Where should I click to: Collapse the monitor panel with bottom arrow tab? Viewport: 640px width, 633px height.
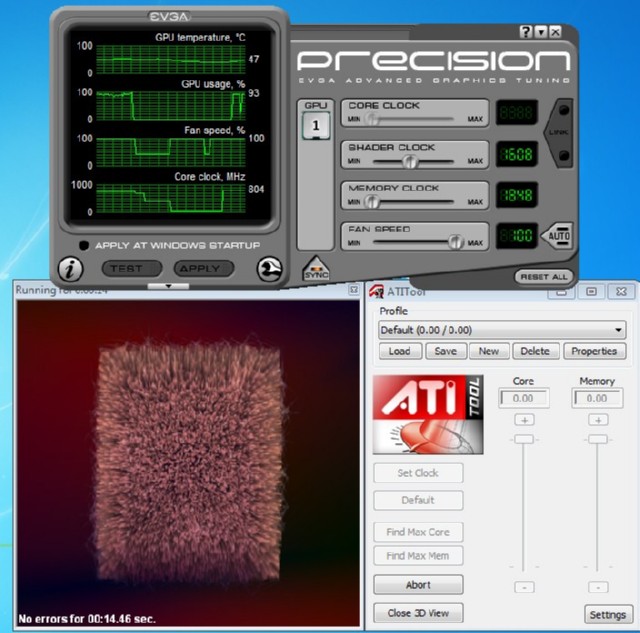(168, 286)
